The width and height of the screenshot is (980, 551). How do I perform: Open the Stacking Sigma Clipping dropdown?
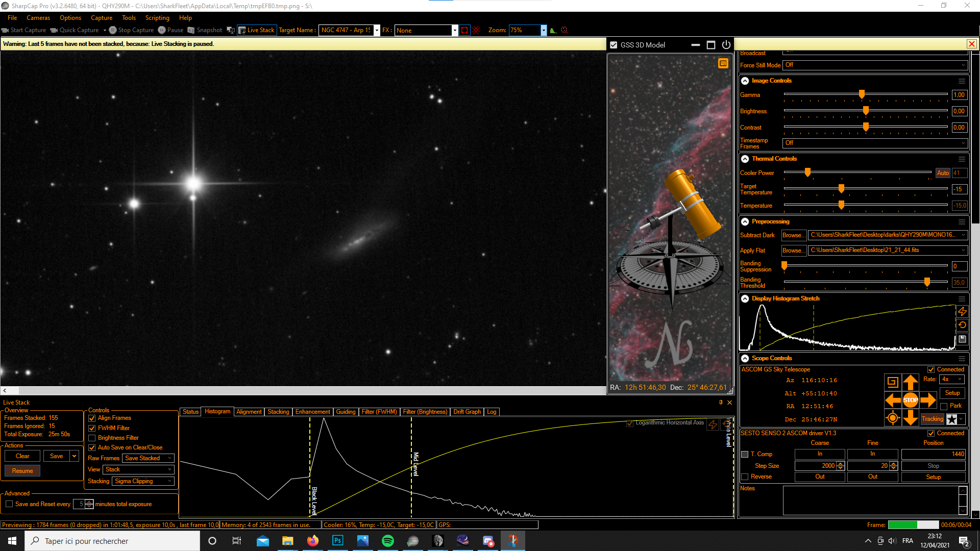(x=143, y=481)
